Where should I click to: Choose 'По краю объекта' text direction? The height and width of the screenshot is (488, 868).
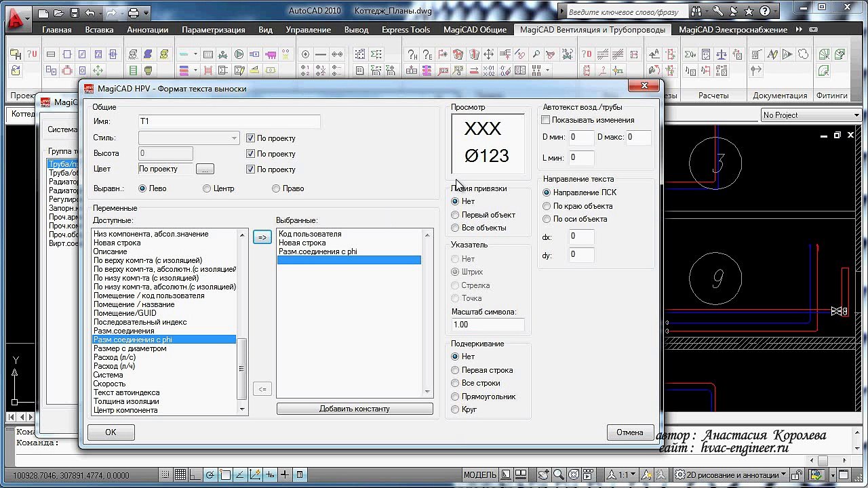pos(547,206)
